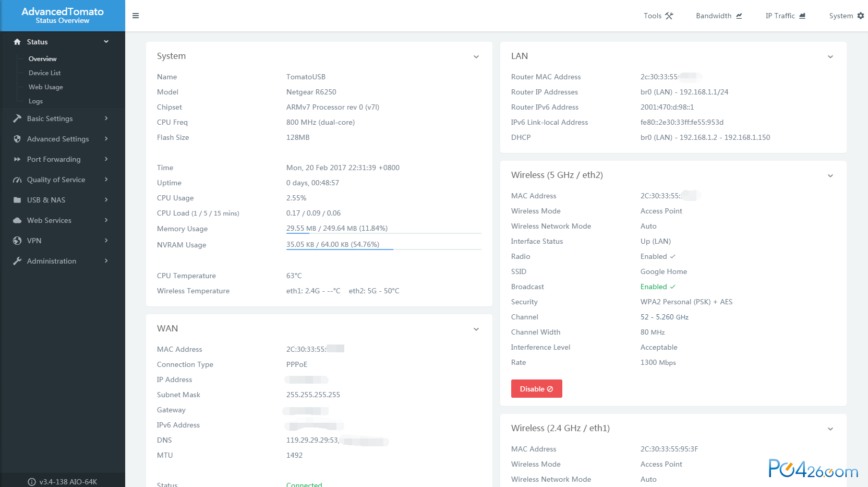Open the Web Usage page

pos(45,87)
